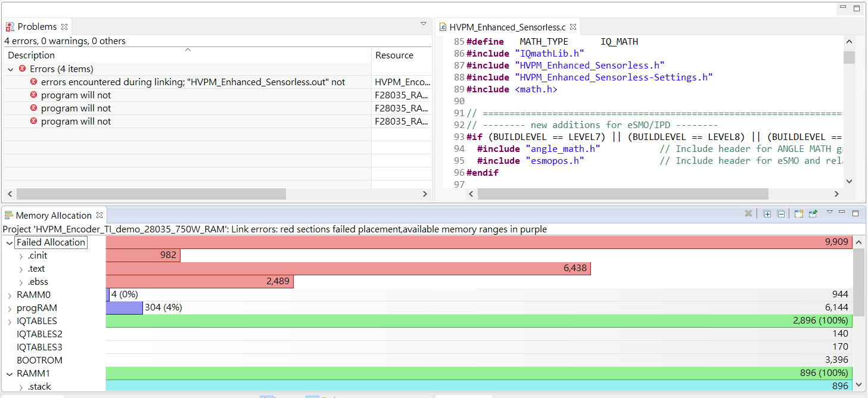The height and width of the screenshot is (398, 868).
Task: Pin the Memory Allocation view
Action: pyautogui.click(x=813, y=214)
